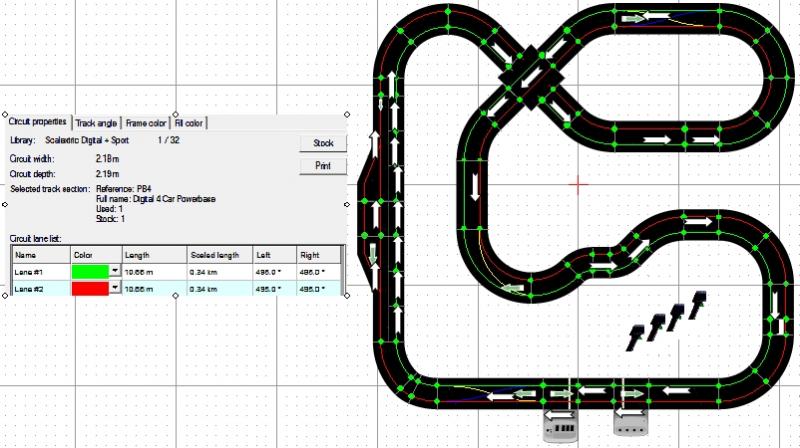Image resolution: width=800 pixels, height=448 pixels.
Task: Select the Circuit properties tab
Action: tap(38, 122)
